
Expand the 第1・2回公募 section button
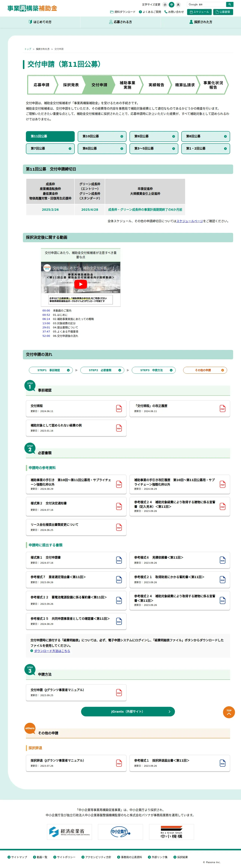pyautogui.click(x=206, y=148)
